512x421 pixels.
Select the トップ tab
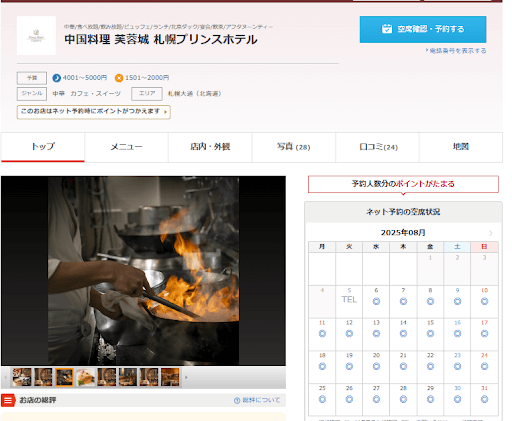(43, 147)
